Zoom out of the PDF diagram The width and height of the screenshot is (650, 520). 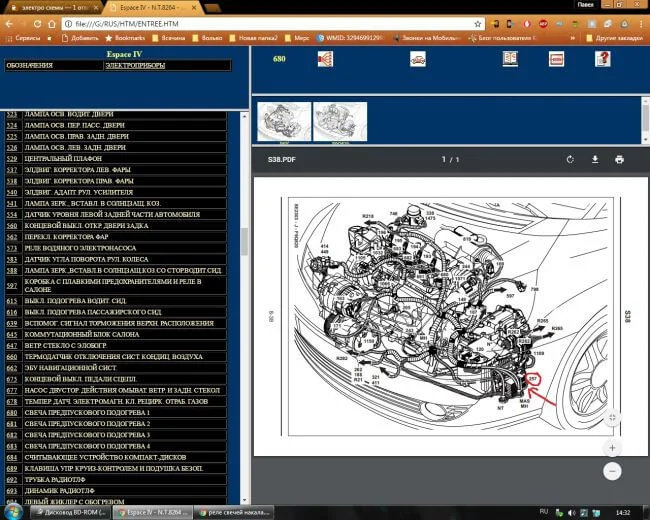point(612,470)
